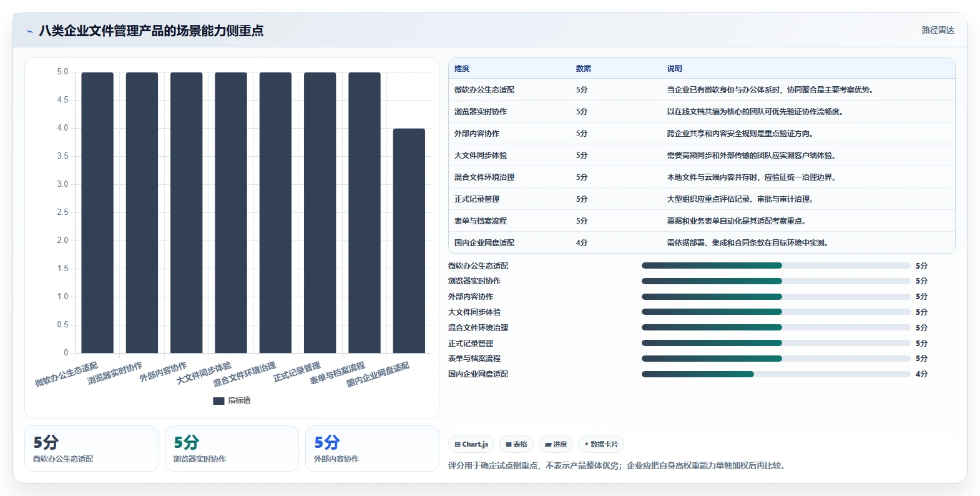The height and width of the screenshot is (496, 980).
Task: Click the footnote starting 评分用于确定试点侧重点
Action: point(616,466)
